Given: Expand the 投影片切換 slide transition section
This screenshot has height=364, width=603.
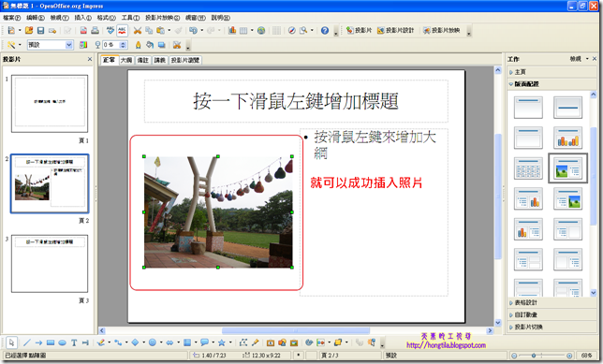Looking at the screenshot, I should pos(552,328).
